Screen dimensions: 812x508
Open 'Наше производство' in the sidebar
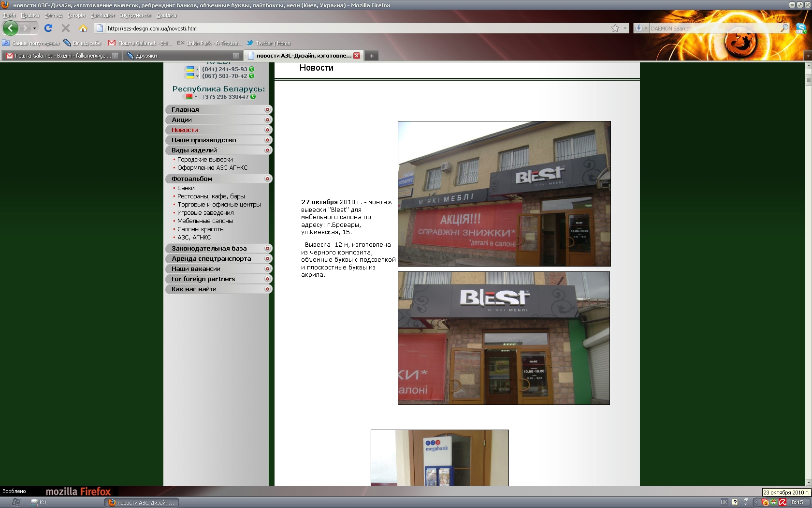(x=219, y=140)
